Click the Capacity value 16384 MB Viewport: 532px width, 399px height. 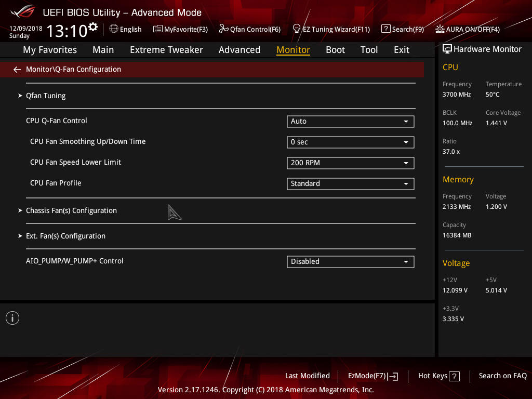coord(457,235)
